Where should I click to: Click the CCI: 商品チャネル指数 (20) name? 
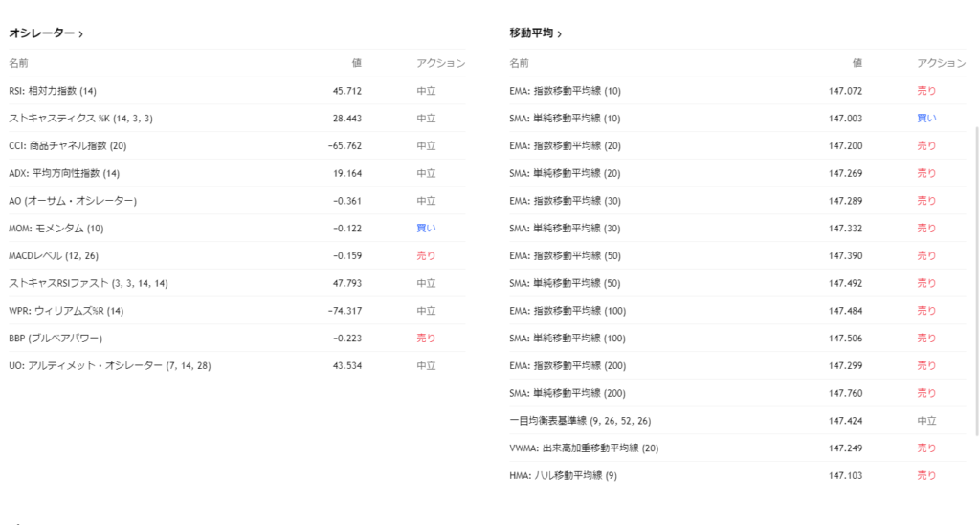(67, 146)
